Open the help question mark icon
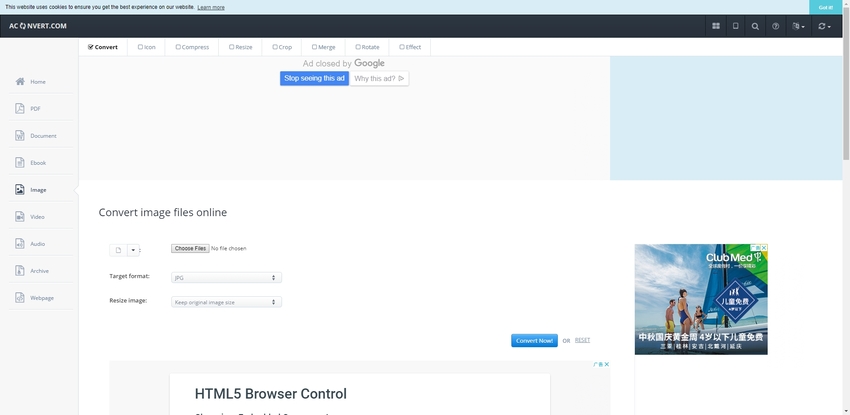Image resolution: width=850 pixels, height=415 pixels. click(x=776, y=26)
